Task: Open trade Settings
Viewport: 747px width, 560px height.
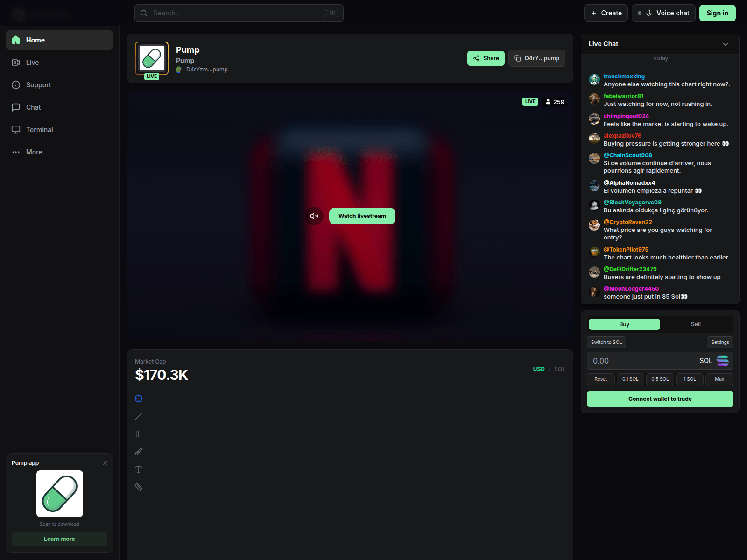Action: point(720,342)
